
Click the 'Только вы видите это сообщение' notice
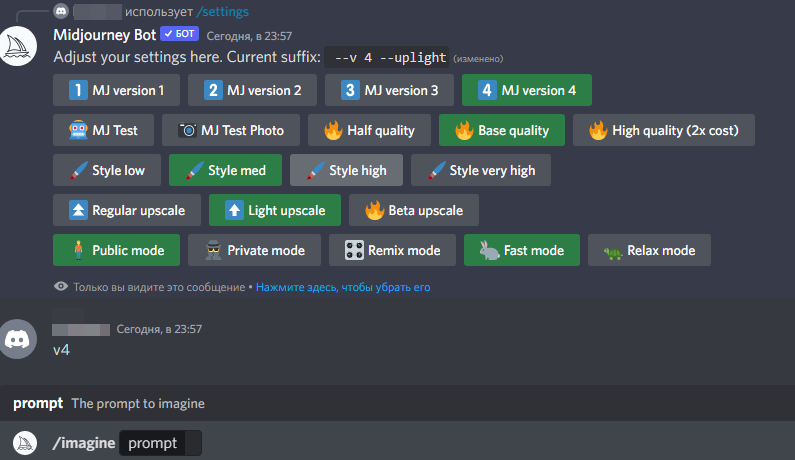159,287
